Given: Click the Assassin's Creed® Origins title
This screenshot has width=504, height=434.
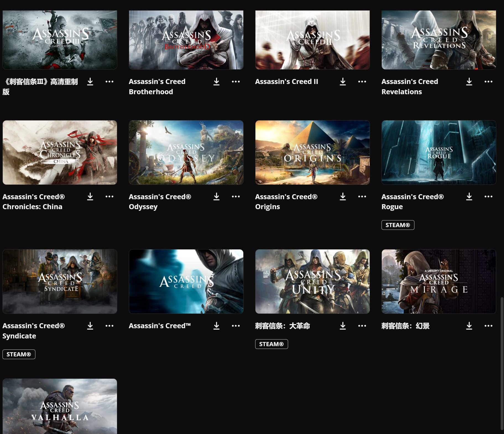Looking at the screenshot, I should [x=286, y=202].
